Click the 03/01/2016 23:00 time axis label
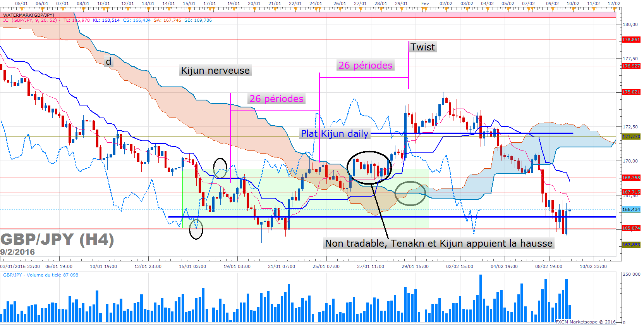This screenshot has width=644, height=325. [x=20, y=266]
